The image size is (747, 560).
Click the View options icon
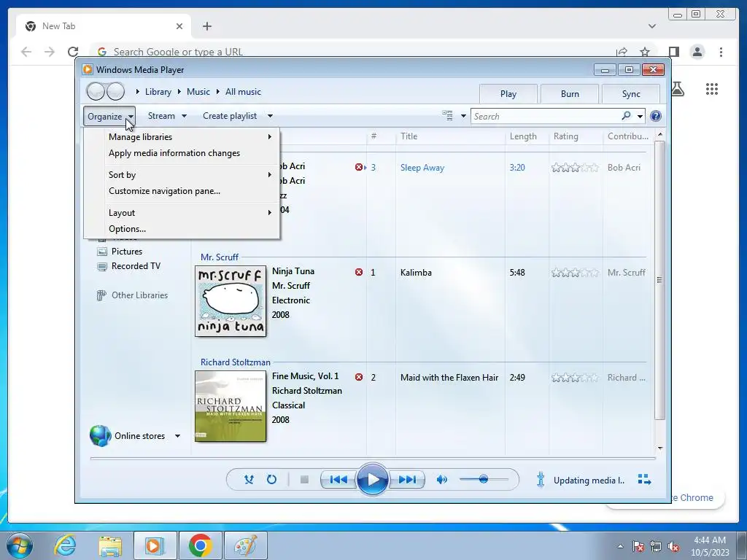click(x=447, y=116)
